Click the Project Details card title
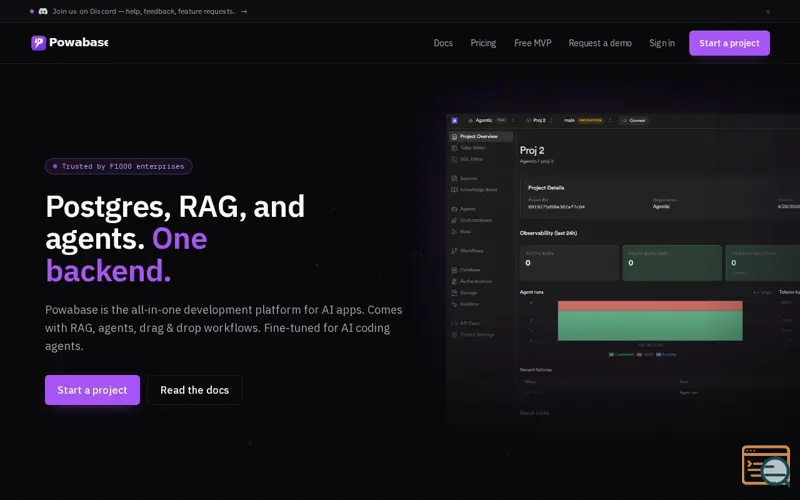 coord(546,188)
